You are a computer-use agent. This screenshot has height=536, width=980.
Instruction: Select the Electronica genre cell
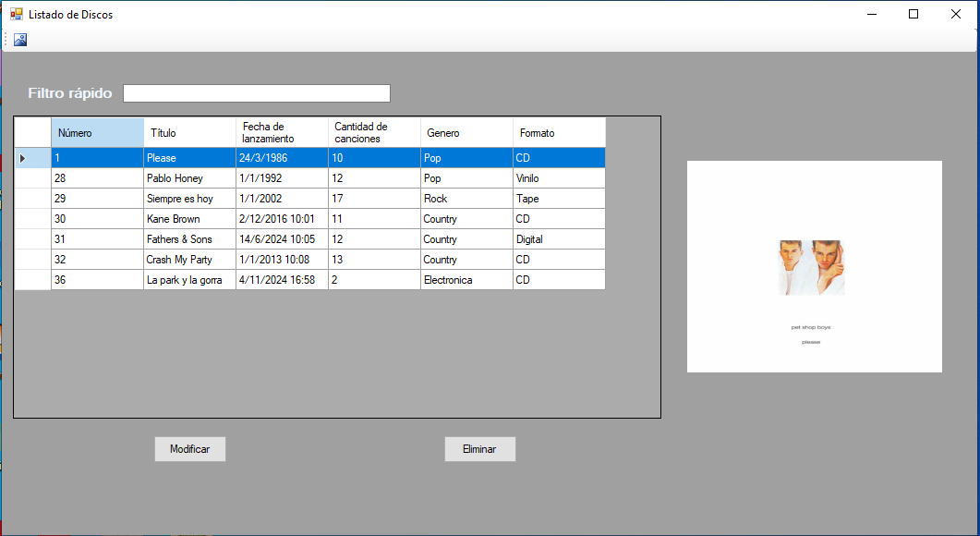466,280
